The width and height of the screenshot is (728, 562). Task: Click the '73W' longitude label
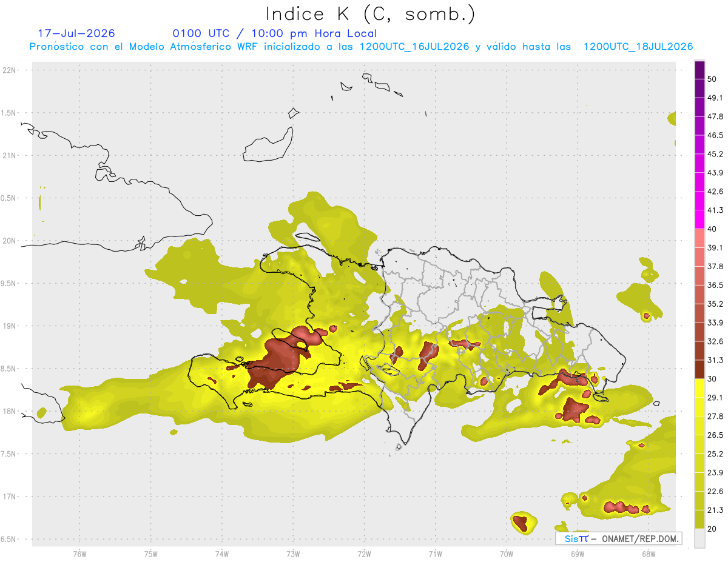[293, 555]
